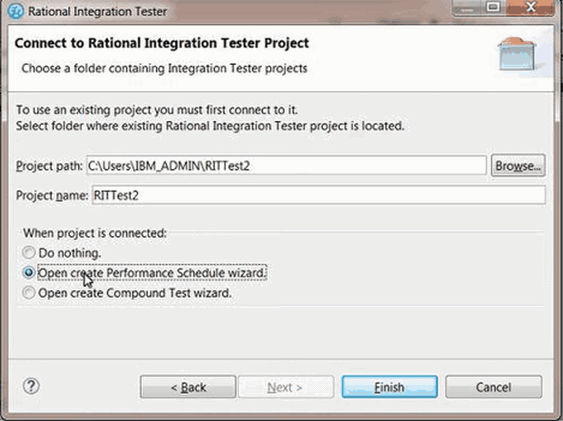Screen dimensions: 563x421
Task: Click the Rational Integration Tester title bar icon
Action: tap(16, 11)
